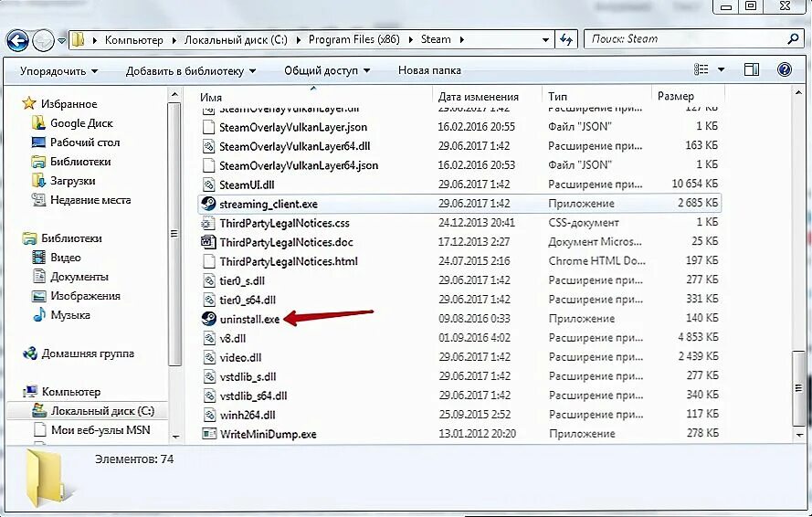Click navigation pane scrollbar down arrow

point(175,437)
